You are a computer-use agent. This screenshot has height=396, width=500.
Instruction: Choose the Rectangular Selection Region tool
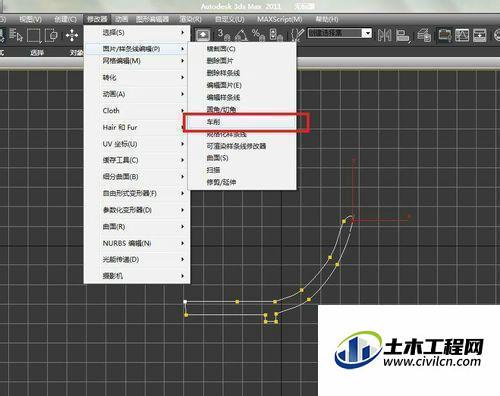tap(34, 35)
